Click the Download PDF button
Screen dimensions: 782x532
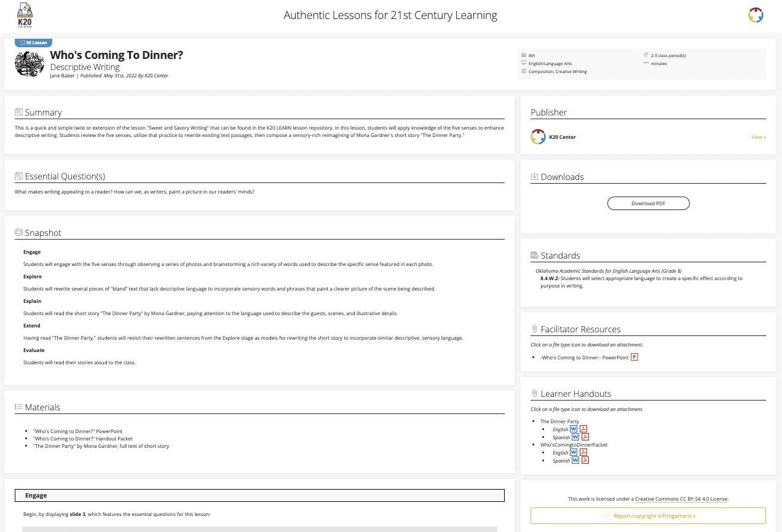[648, 203]
